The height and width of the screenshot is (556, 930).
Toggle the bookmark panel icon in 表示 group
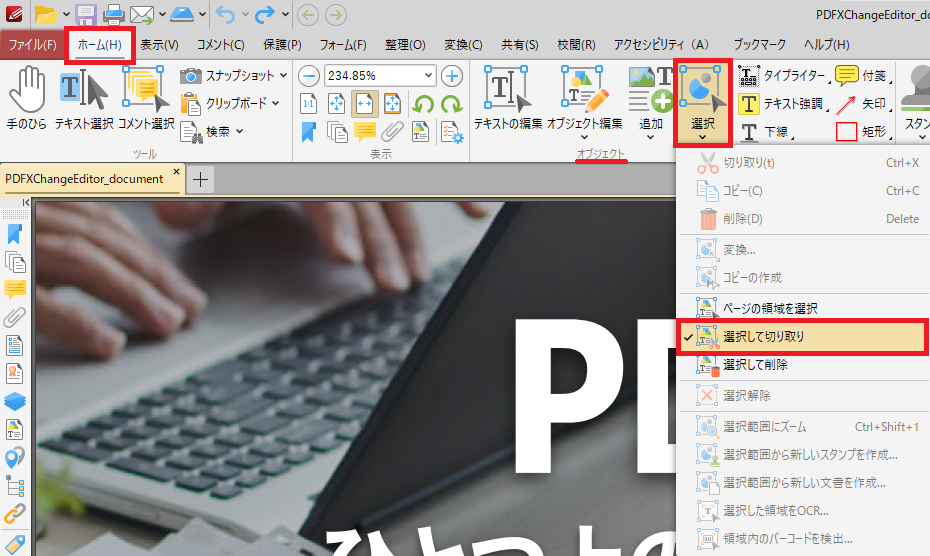click(x=308, y=132)
